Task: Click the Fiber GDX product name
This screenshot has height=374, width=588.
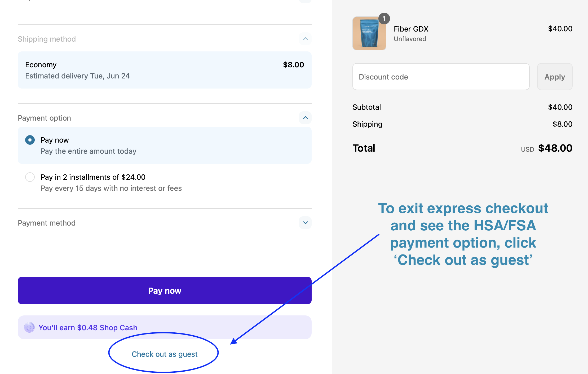Action: coord(411,29)
